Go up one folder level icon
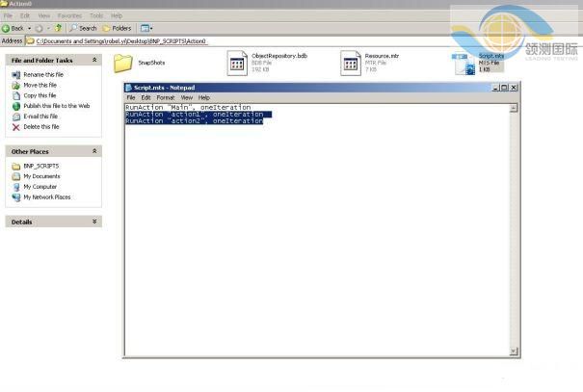Image resolution: width=583 pixels, height=392 pixels. pos(58,28)
